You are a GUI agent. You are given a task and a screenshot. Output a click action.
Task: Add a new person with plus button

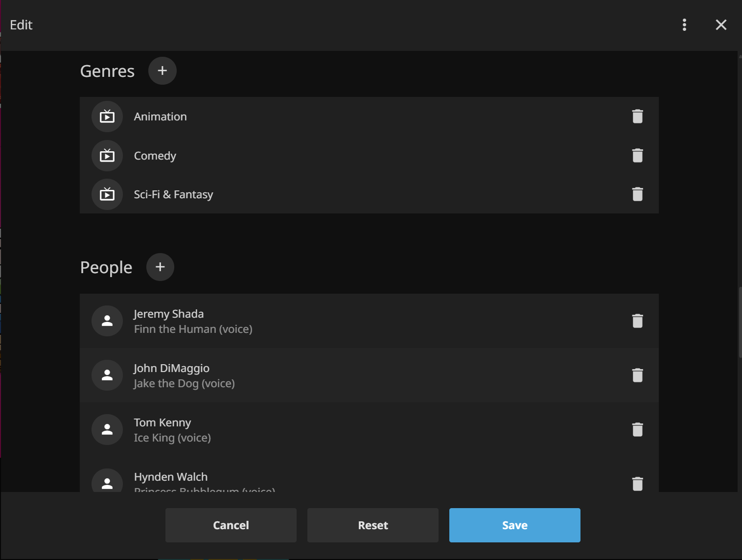160,267
